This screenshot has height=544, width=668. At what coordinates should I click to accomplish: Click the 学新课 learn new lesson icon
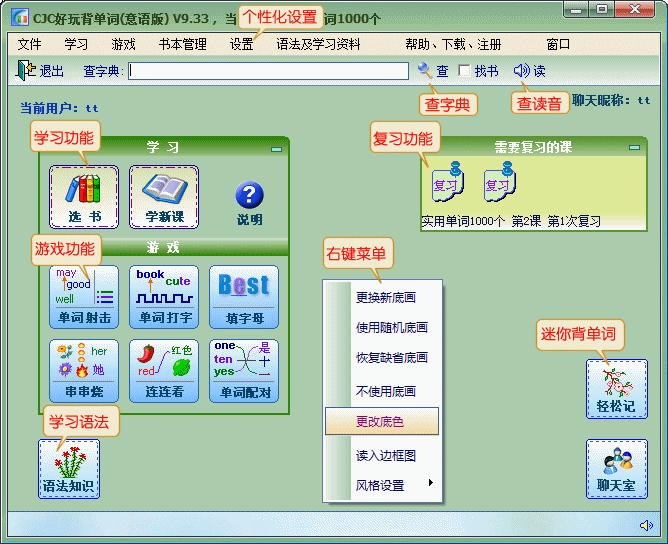(x=164, y=196)
